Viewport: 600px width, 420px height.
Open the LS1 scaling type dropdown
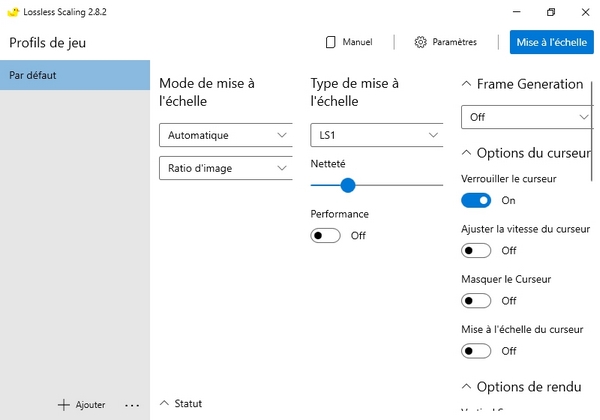click(x=377, y=135)
